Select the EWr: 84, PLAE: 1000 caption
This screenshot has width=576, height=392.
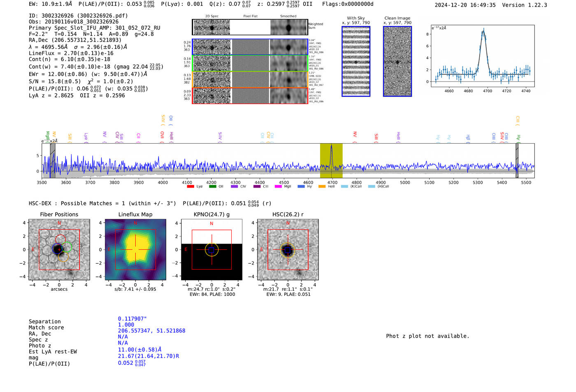coord(212,295)
